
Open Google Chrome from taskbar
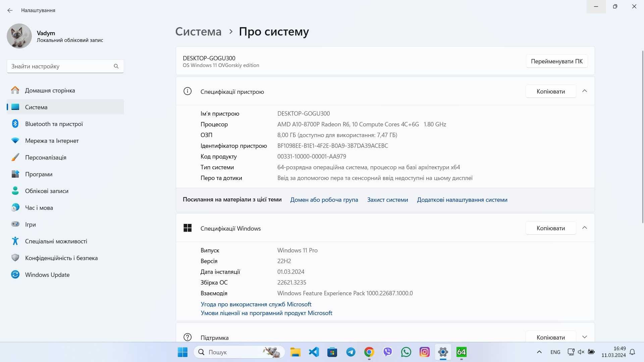tap(369, 352)
